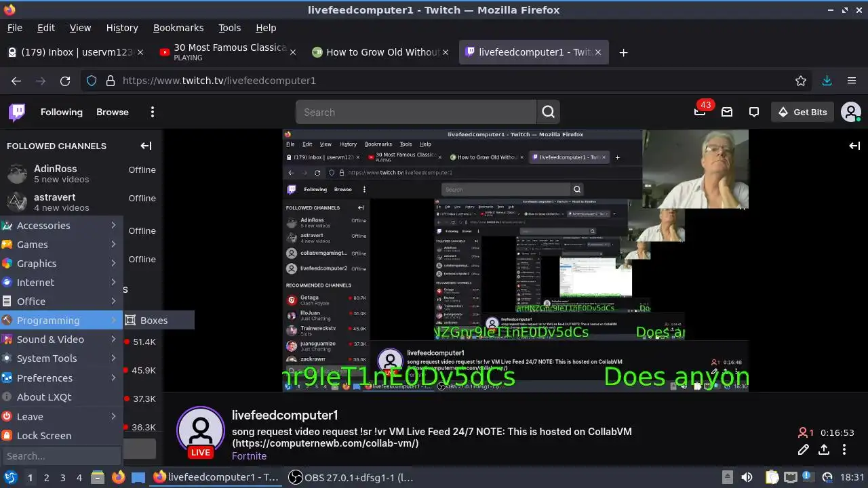Switch to virtual desktop 2

(x=46, y=477)
